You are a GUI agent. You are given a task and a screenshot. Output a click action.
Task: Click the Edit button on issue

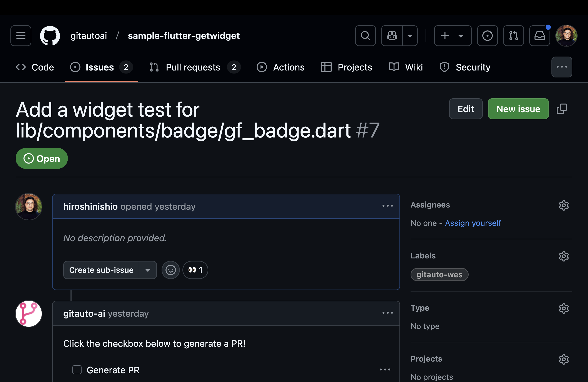pos(465,109)
